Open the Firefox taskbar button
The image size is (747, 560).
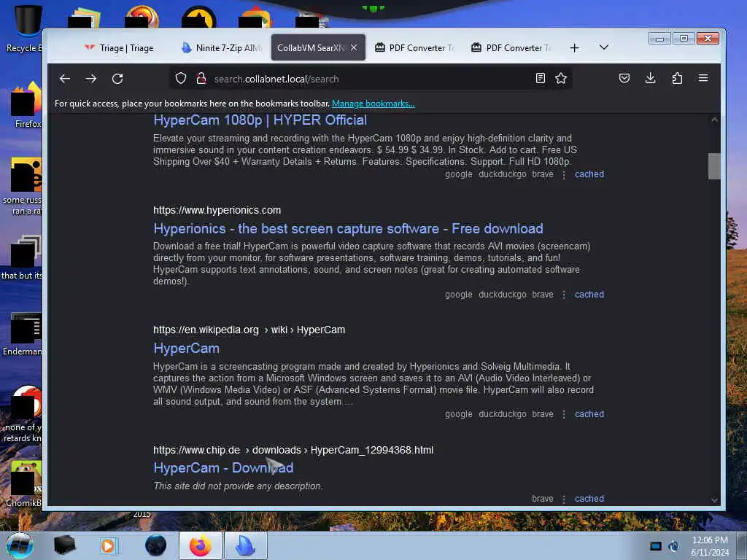pos(200,545)
